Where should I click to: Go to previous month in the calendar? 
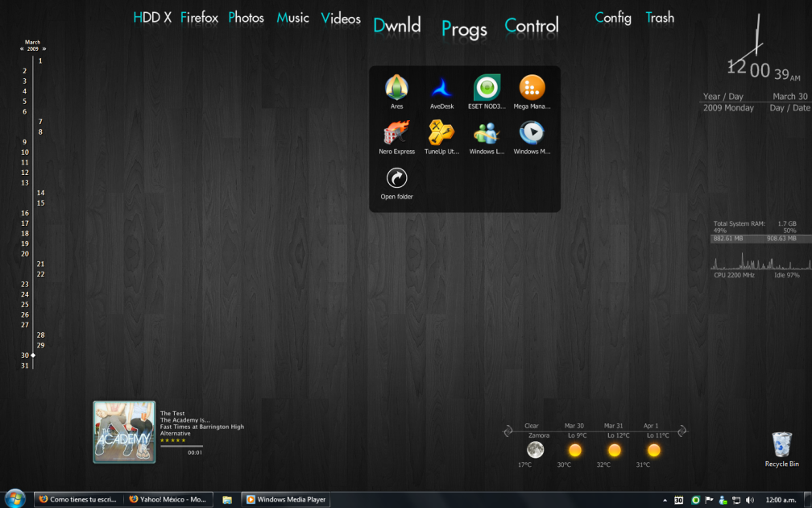click(23, 49)
